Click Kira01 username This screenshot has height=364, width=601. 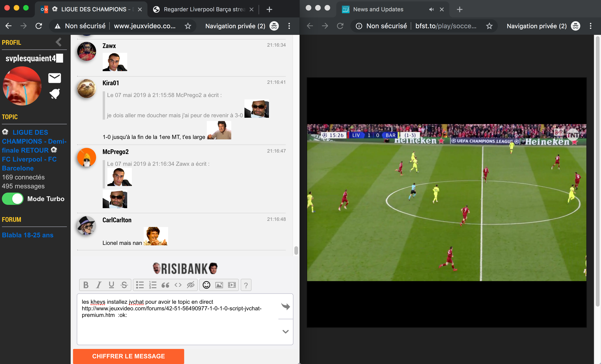click(x=111, y=83)
